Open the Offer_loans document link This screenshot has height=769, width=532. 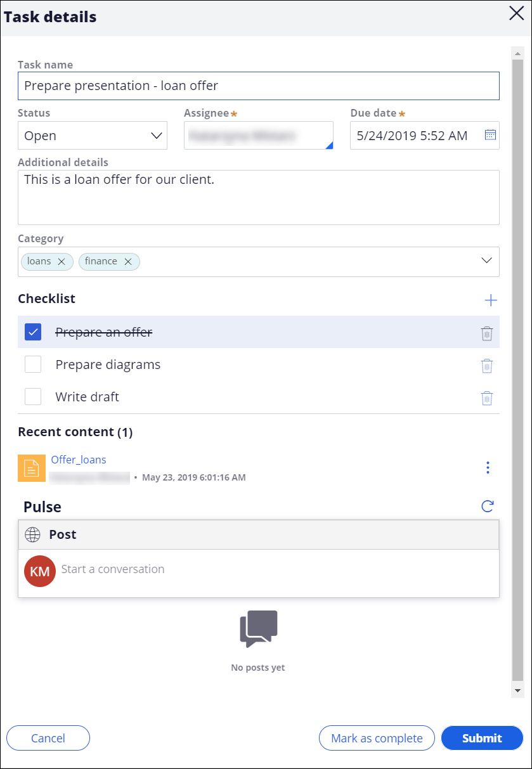click(79, 460)
